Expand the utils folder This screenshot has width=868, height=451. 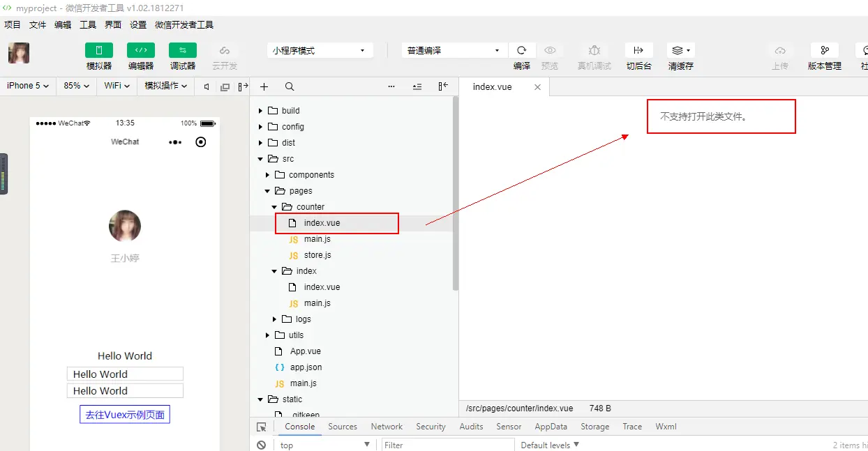268,335
